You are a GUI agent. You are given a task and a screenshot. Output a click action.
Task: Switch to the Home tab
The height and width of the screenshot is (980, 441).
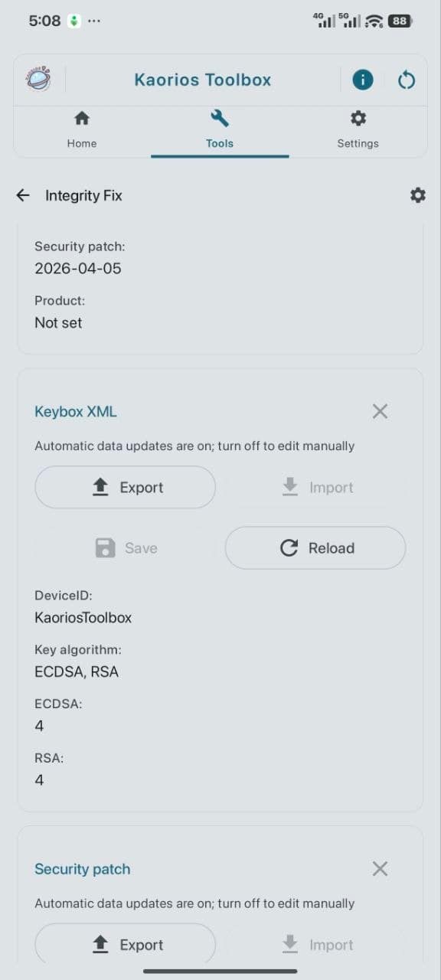82,130
